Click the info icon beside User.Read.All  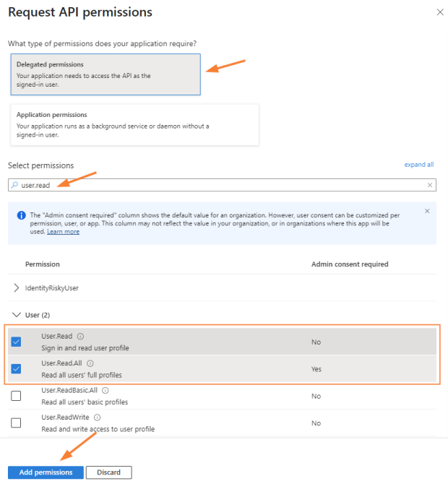[x=90, y=363]
